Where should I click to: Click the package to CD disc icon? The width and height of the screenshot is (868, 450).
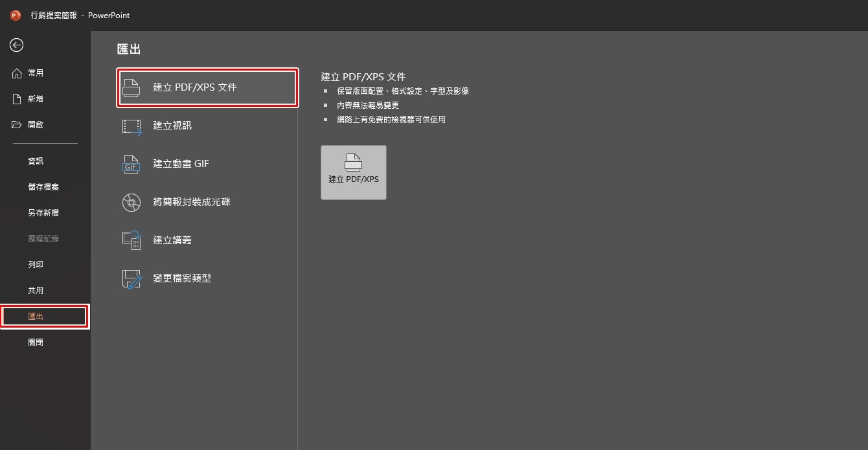pyautogui.click(x=131, y=203)
